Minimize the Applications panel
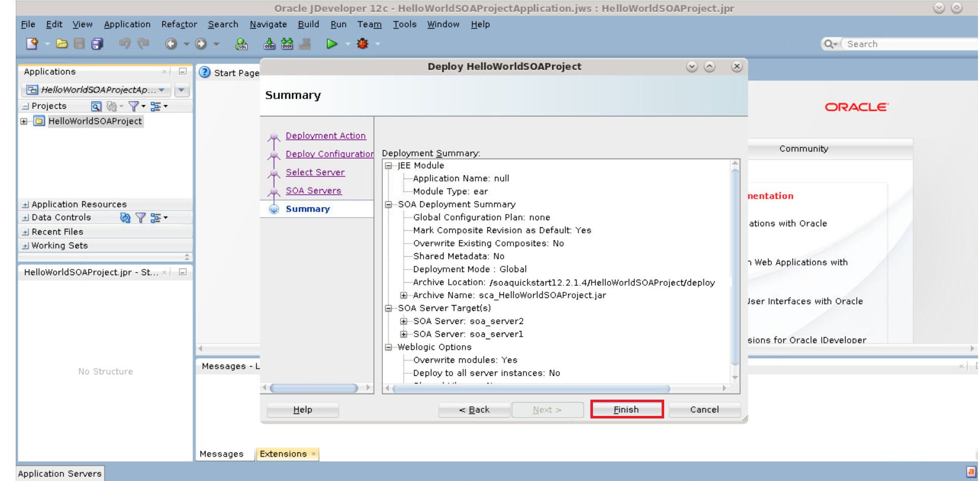Viewport: 980px width, 481px height. tap(183, 72)
